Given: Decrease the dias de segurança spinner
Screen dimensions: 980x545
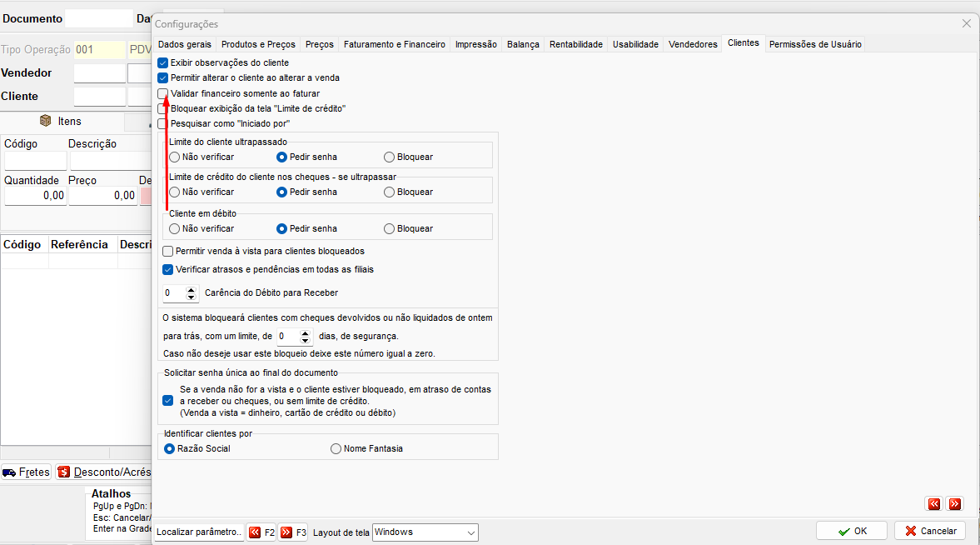Looking at the screenshot, I should (305, 340).
